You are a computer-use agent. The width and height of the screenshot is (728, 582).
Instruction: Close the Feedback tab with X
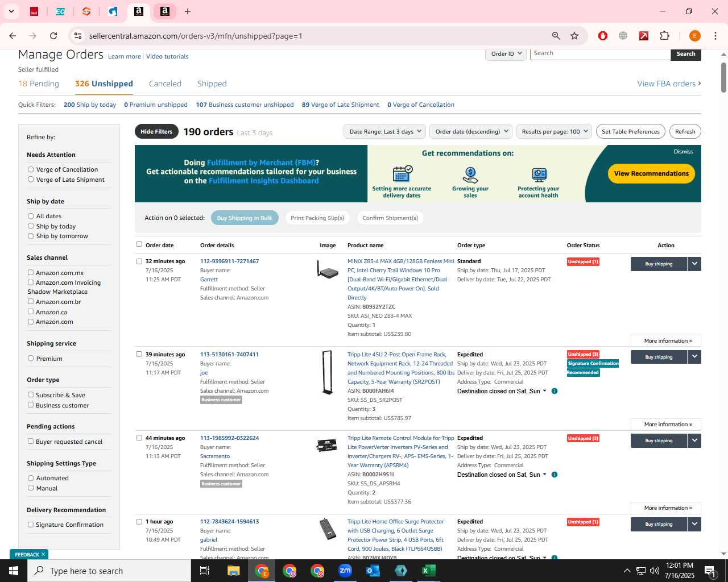click(43, 554)
